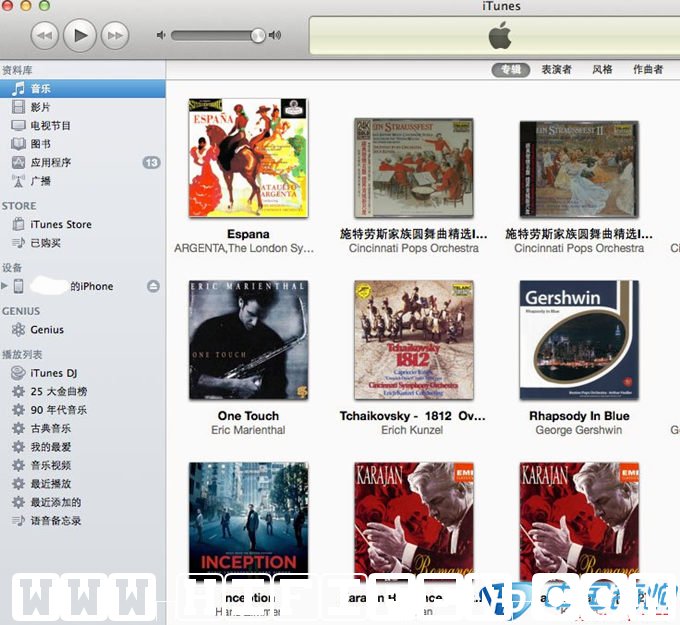Click the Rhapsody In Blue title

coord(579,416)
